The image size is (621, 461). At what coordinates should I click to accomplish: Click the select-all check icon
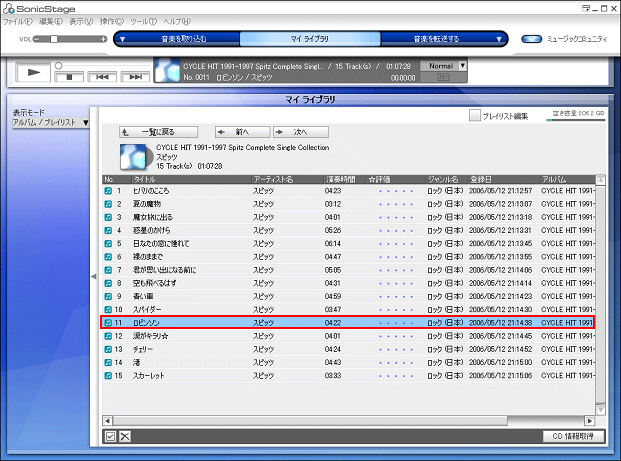pos(110,436)
